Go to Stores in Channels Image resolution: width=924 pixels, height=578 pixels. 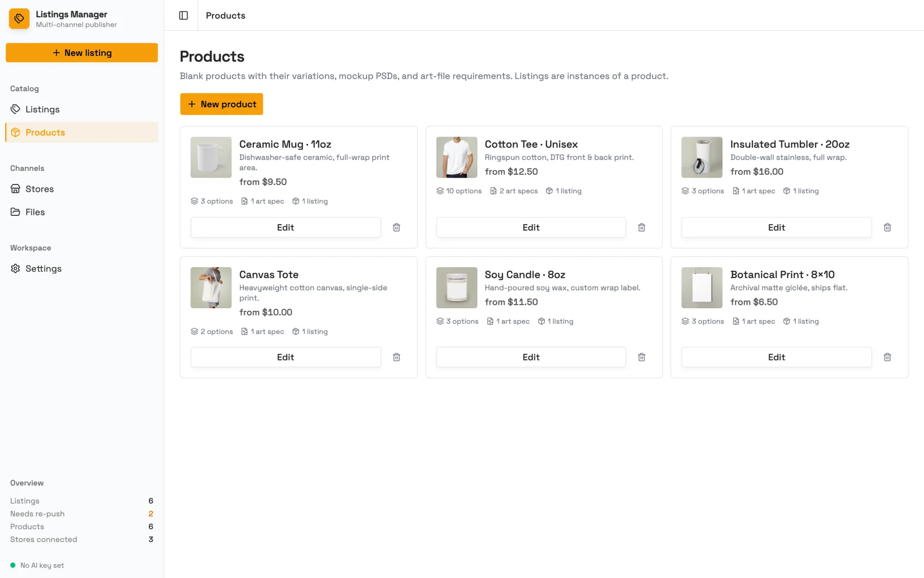pos(82,189)
